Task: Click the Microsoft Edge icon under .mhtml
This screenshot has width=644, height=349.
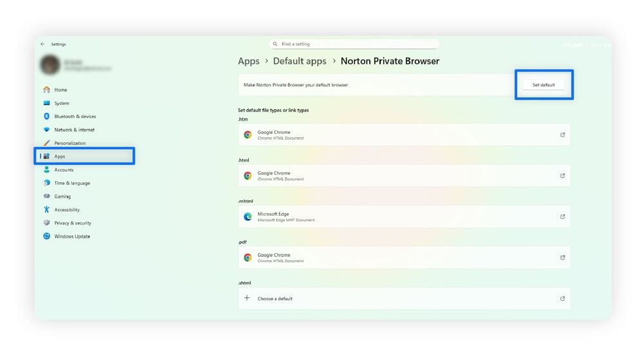Action: (x=248, y=217)
